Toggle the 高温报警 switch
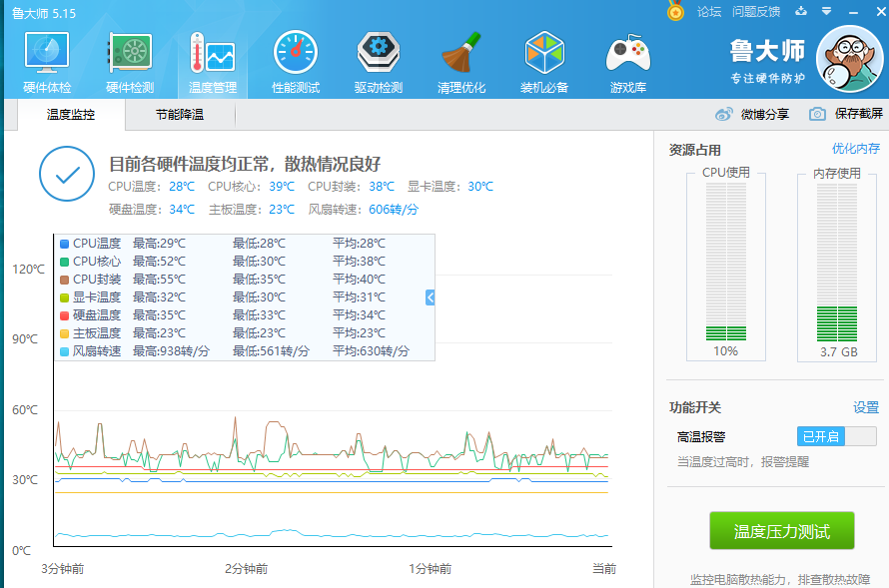 (x=836, y=436)
